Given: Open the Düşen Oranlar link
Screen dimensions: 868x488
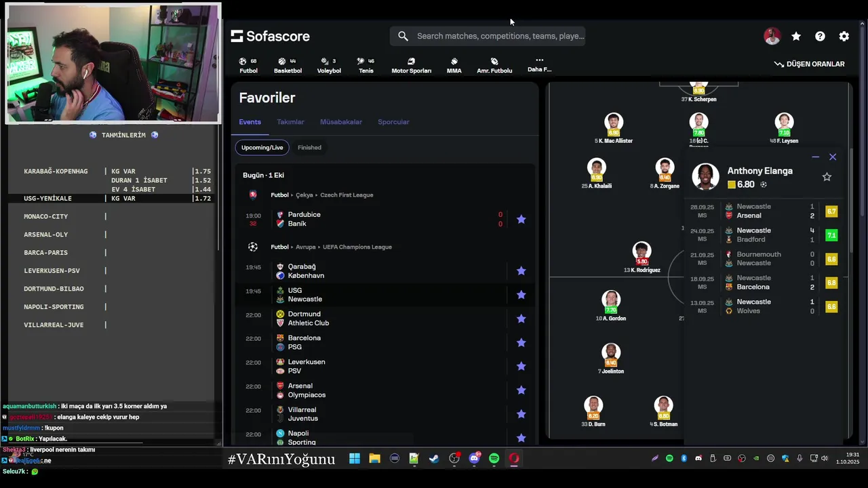Looking at the screenshot, I should point(810,64).
